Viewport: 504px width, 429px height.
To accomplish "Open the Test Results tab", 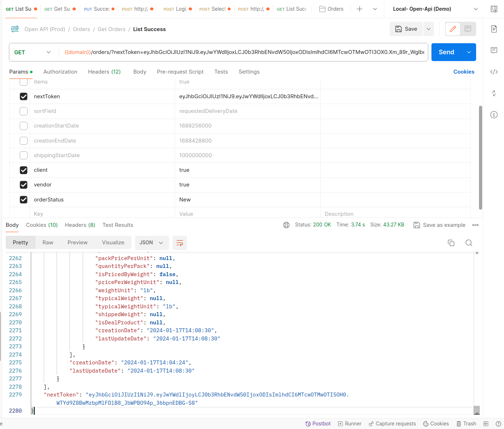I will point(118,225).
